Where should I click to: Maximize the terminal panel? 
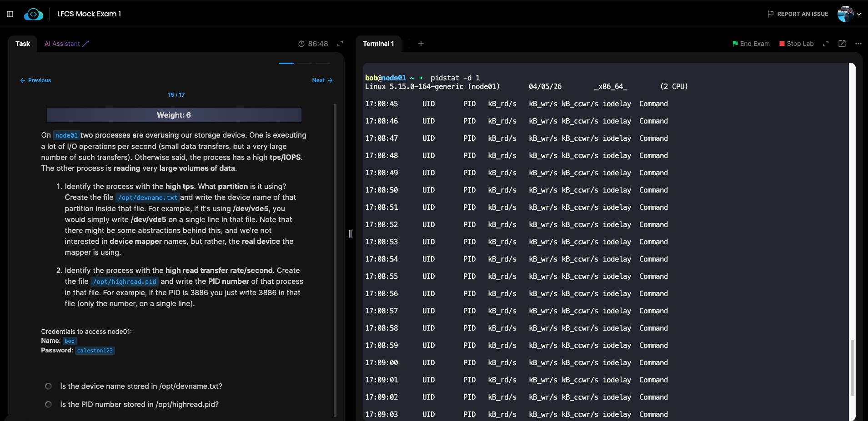(x=826, y=44)
